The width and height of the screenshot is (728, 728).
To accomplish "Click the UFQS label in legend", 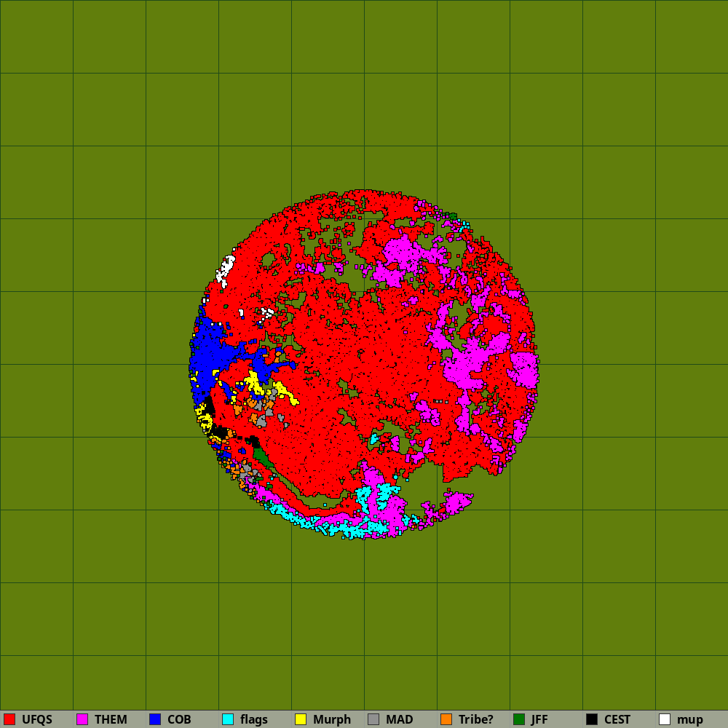I will 37,719.
